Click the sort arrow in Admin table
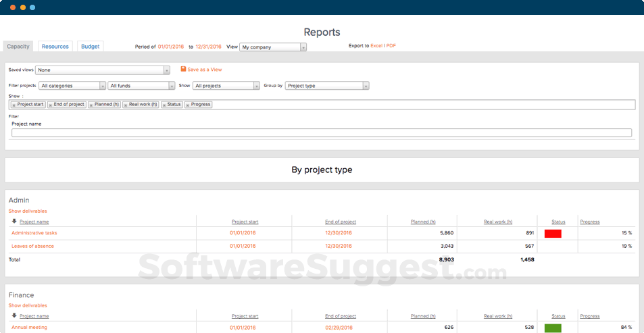This screenshot has height=333, width=644. [14, 221]
